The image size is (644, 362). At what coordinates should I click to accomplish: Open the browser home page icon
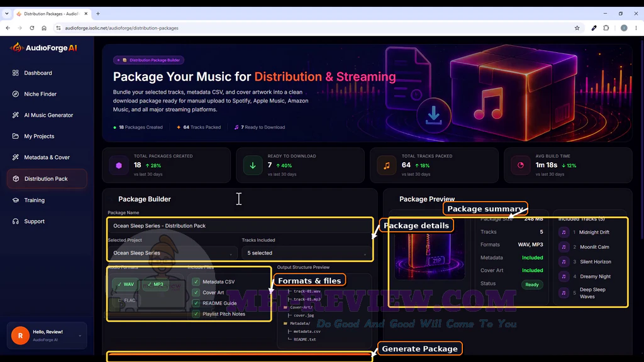(44, 28)
